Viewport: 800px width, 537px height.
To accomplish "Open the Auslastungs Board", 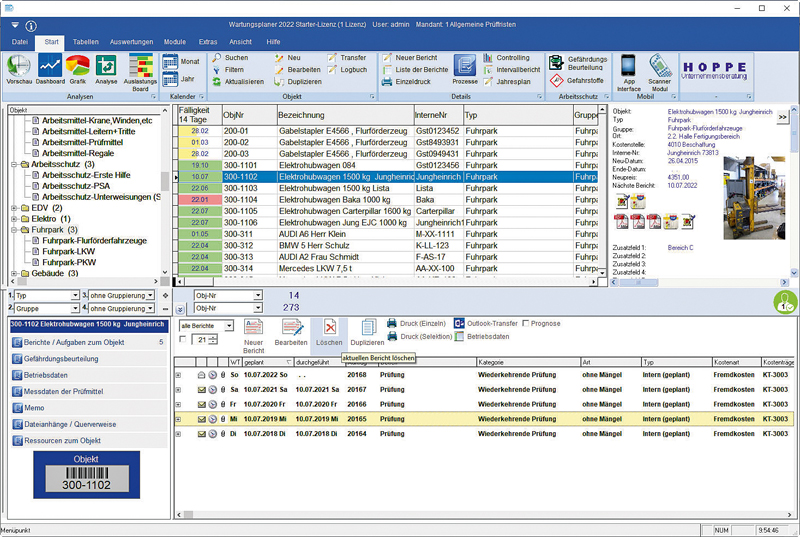I will click(x=139, y=71).
